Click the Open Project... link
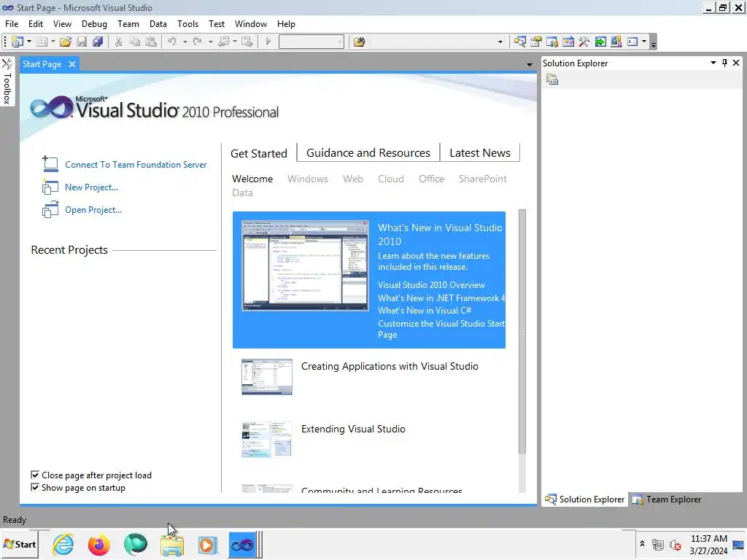Image resolution: width=747 pixels, height=560 pixels. pyautogui.click(x=93, y=210)
